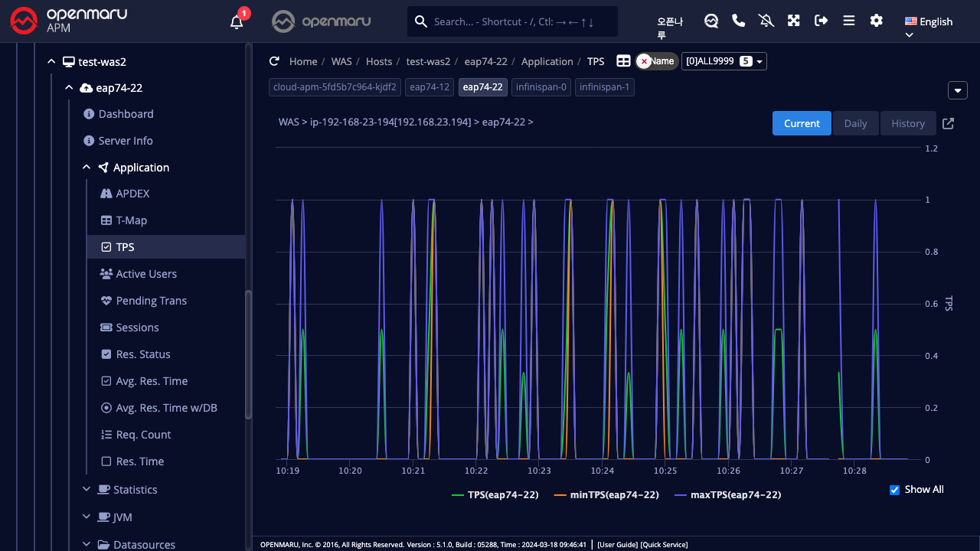This screenshot has height=551, width=980.
Task: Switch to the Daily tab
Action: [855, 123]
